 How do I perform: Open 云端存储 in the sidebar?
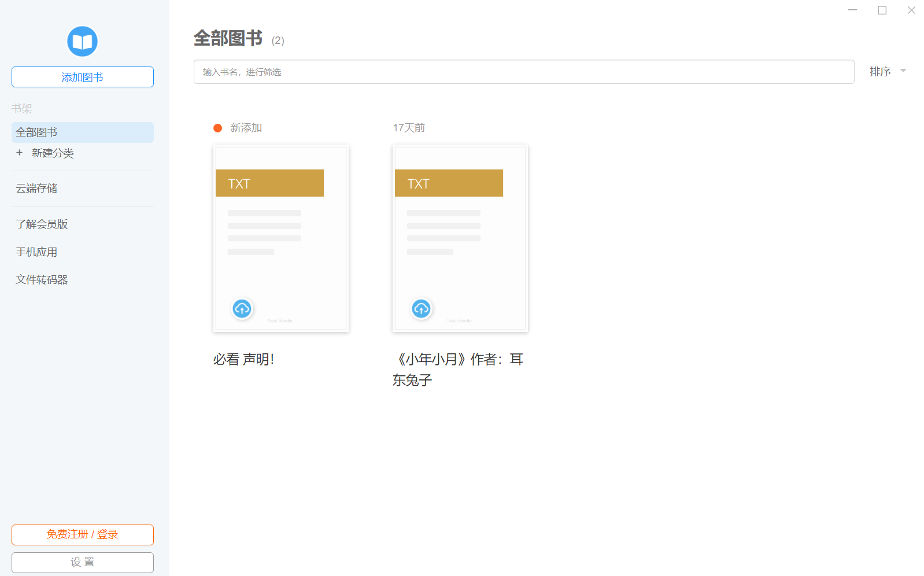[36, 189]
